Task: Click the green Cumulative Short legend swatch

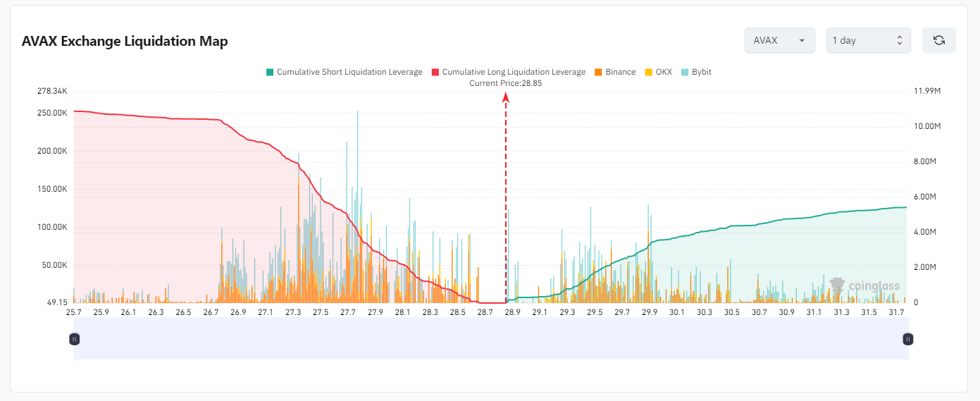Action: click(269, 72)
